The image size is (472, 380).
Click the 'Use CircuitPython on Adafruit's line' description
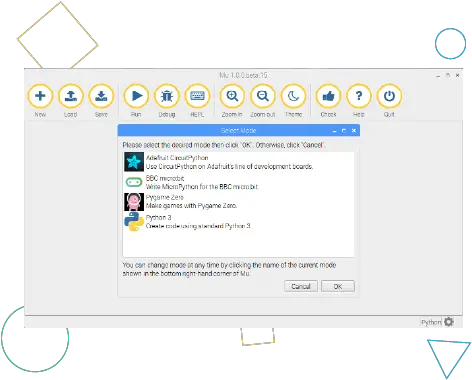click(x=229, y=166)
